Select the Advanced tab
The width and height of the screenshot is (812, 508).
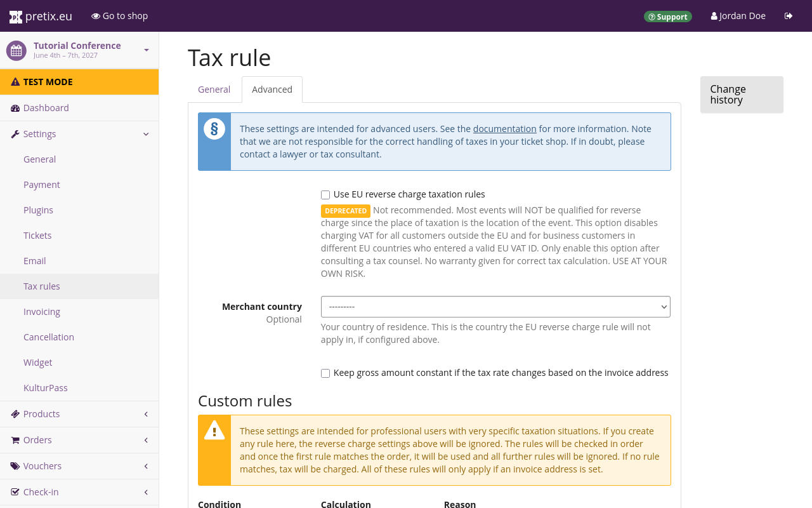click(x=272, y=90)
